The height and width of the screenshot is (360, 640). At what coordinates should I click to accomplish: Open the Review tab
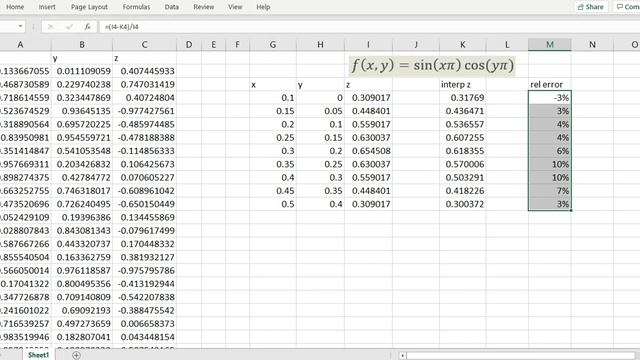[x=204, y=7]
